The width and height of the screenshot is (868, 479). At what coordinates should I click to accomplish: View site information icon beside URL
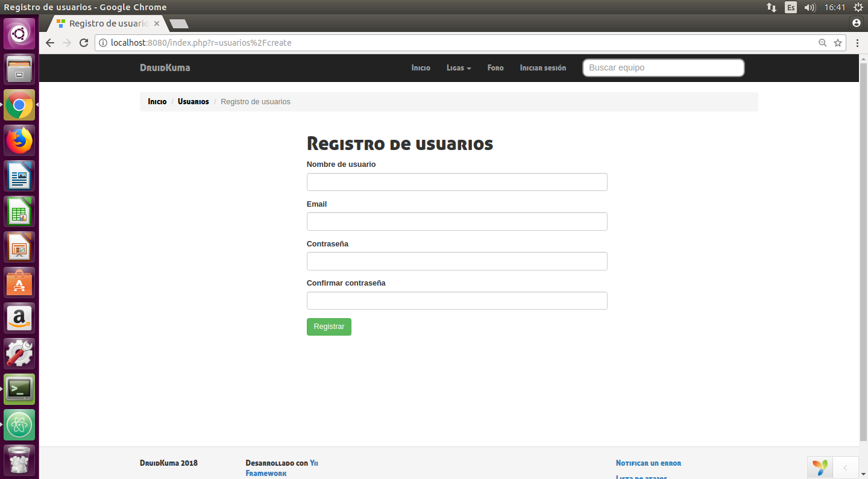click(x=102, y=43)
